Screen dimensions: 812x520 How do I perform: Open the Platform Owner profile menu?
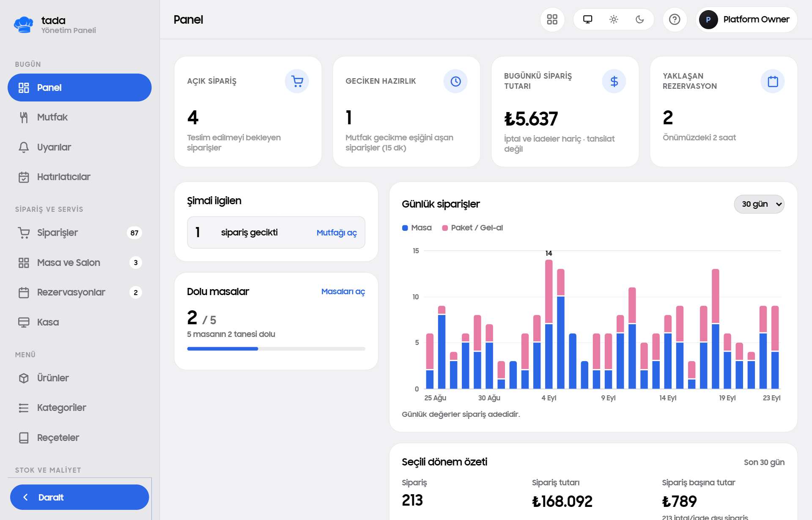point(746,19)
